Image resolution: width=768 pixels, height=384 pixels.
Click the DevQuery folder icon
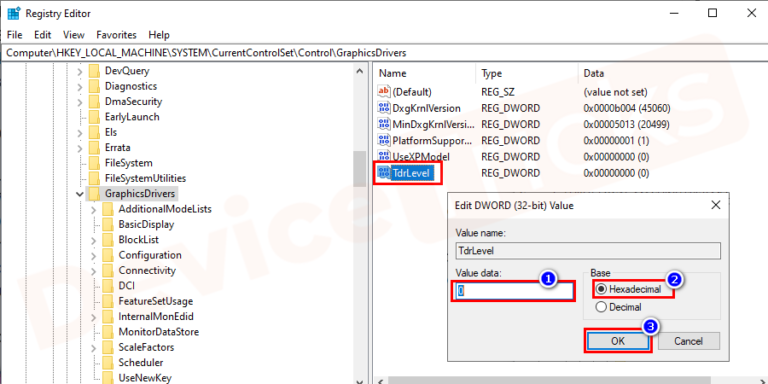pos(94,71)
